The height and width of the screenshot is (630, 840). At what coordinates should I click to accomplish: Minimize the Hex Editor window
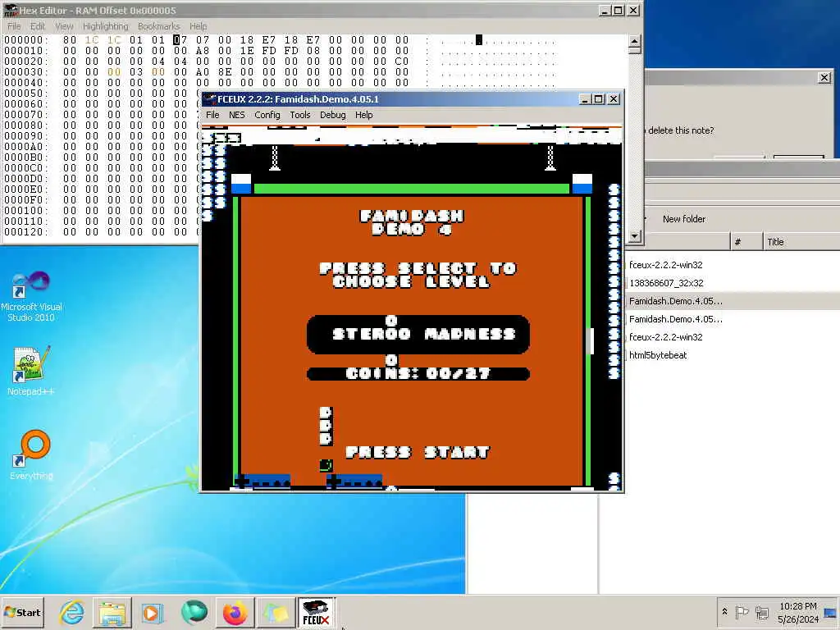(x=605, y=10)
